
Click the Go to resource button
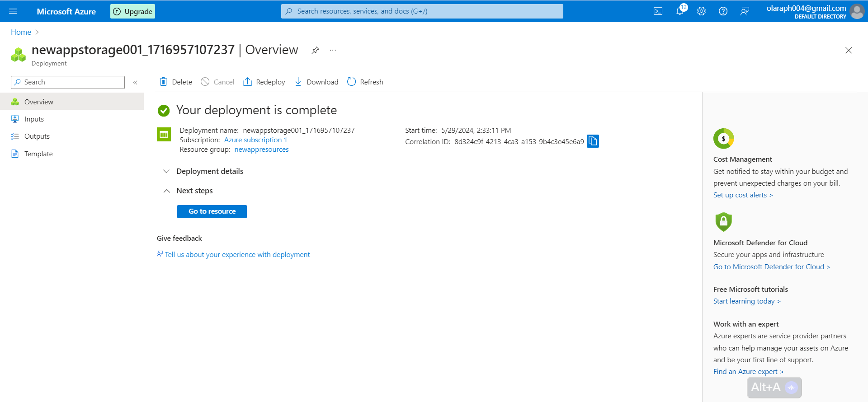pos(212,211)
